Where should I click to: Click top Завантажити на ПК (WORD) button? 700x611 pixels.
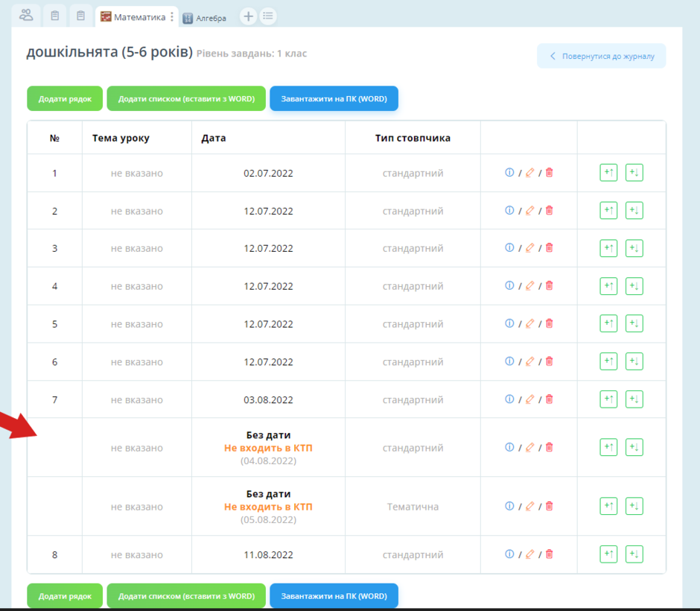(334, 98)
